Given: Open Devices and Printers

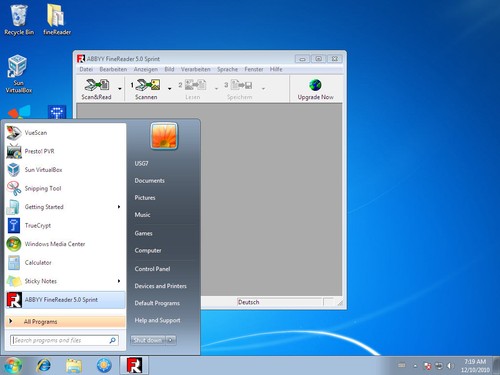Looking at the screenshot, I should tap(160, 286).
